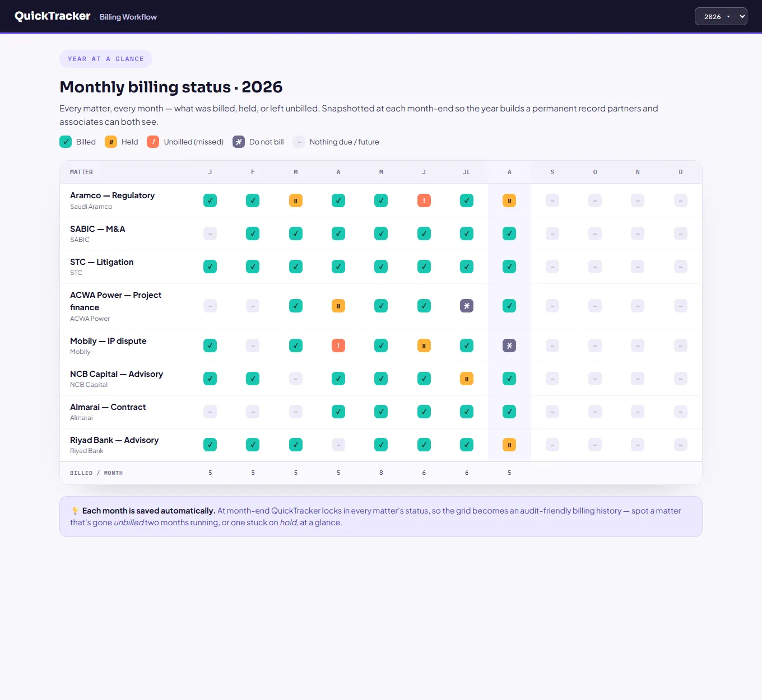This screenshot has width=762, height=700.
Task: Click Mobily August do-not-bill icon
Action: tap(509, 346)
